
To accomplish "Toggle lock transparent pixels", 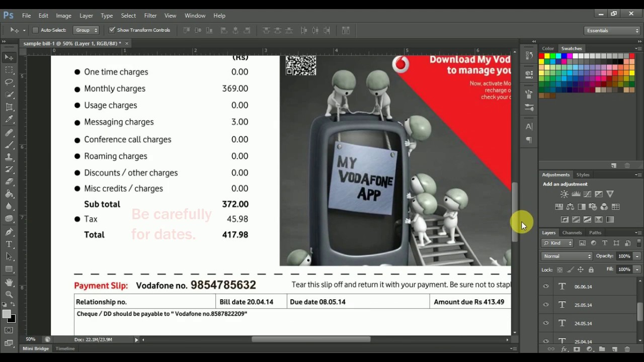I will [560, 270].
